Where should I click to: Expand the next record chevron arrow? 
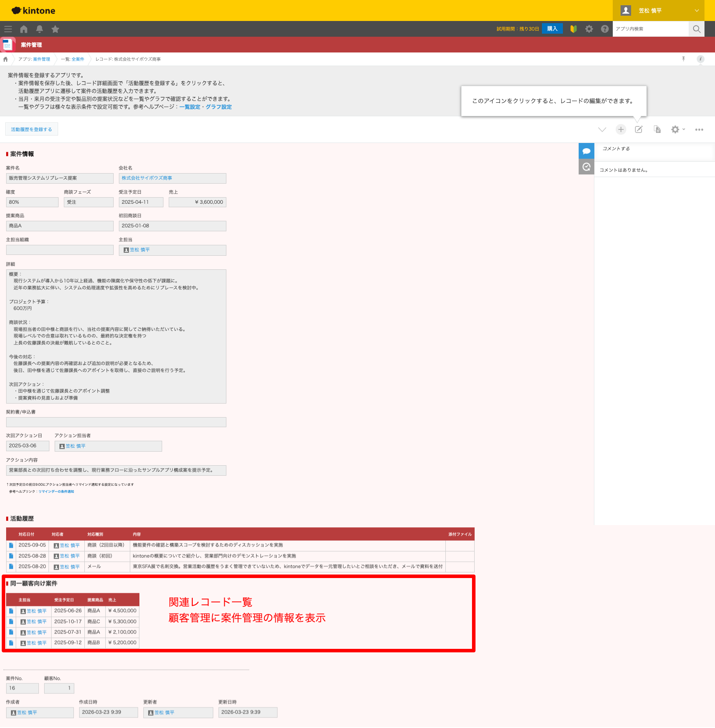pos(602,129)
